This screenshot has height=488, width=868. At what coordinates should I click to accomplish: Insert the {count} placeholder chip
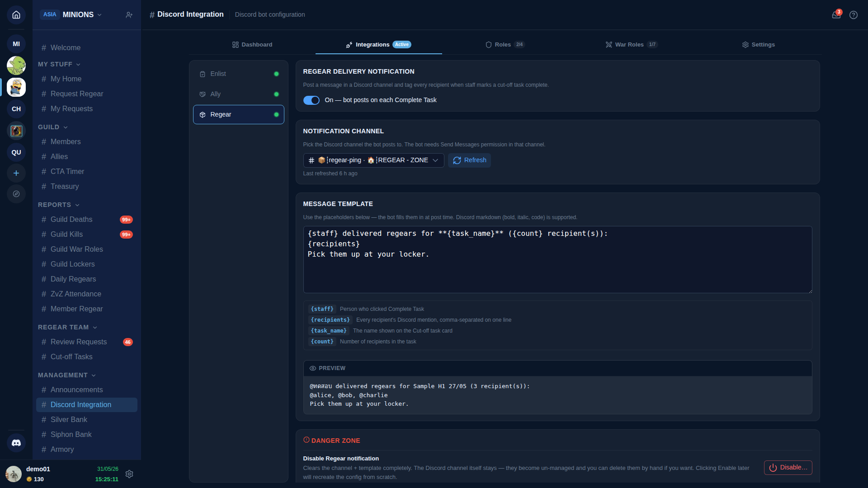(322, 342)
